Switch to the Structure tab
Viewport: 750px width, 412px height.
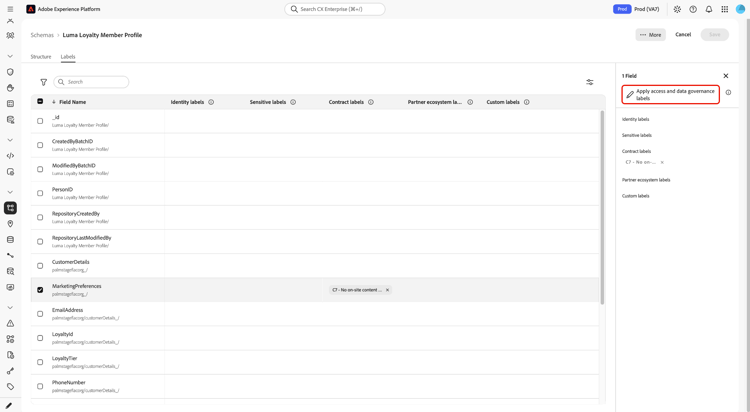click(x=41, y=56)
